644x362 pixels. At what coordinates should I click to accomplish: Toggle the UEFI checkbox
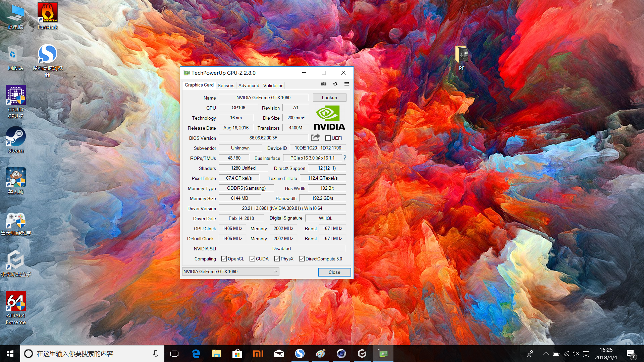pos(328,138)
